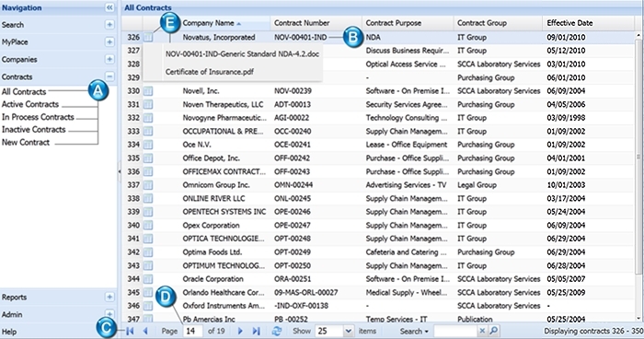
Task: Go to the first page of contracts
Action: coord(131,331)
